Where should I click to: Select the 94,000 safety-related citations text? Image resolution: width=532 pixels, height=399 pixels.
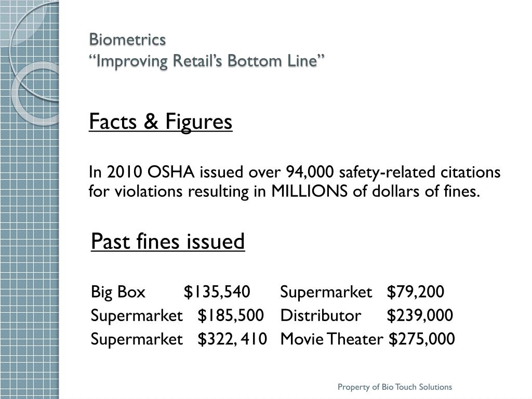393,172
